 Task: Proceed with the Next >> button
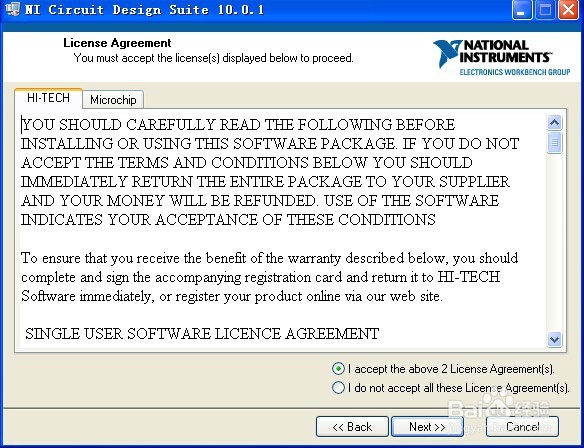click(x=427, y=427)
